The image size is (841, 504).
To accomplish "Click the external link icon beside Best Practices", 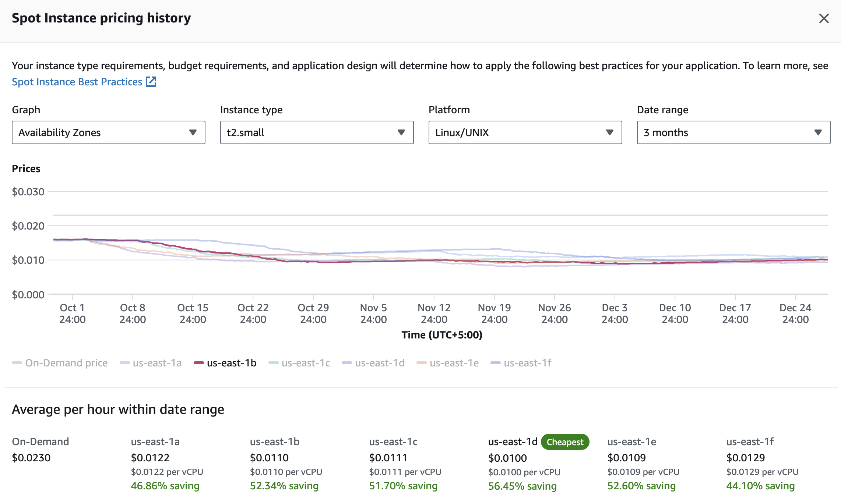I will 151,82.
